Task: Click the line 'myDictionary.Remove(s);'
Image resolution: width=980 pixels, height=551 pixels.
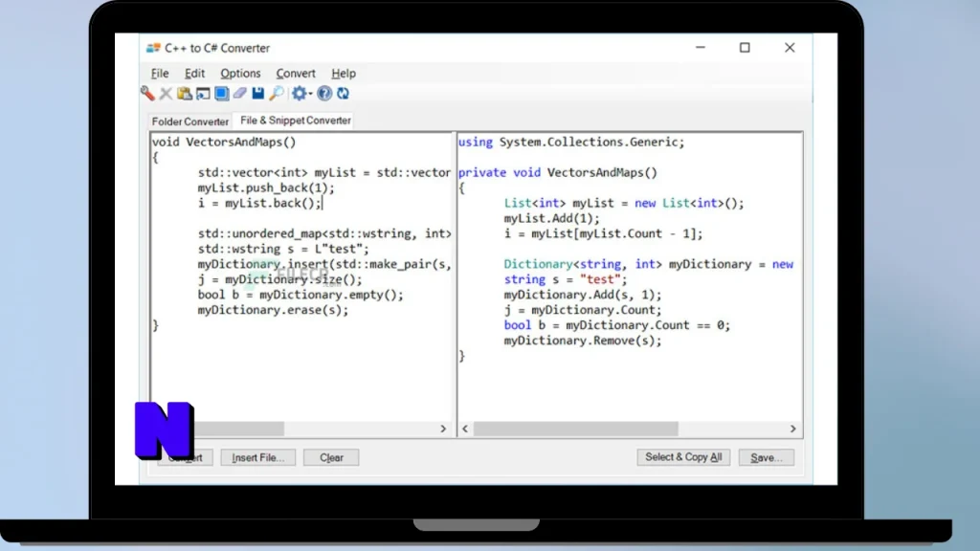Action: pos(583,341)
